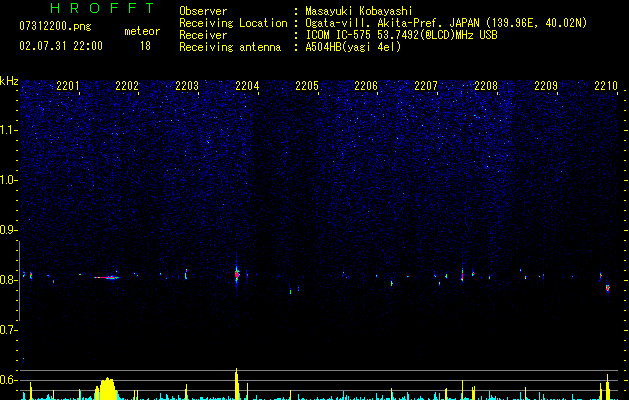Viewport: 629px width, 400px height.
Task: Click observer name Masayuki Kobayashi
Action: pyautogui.click(x=359, y=11)
